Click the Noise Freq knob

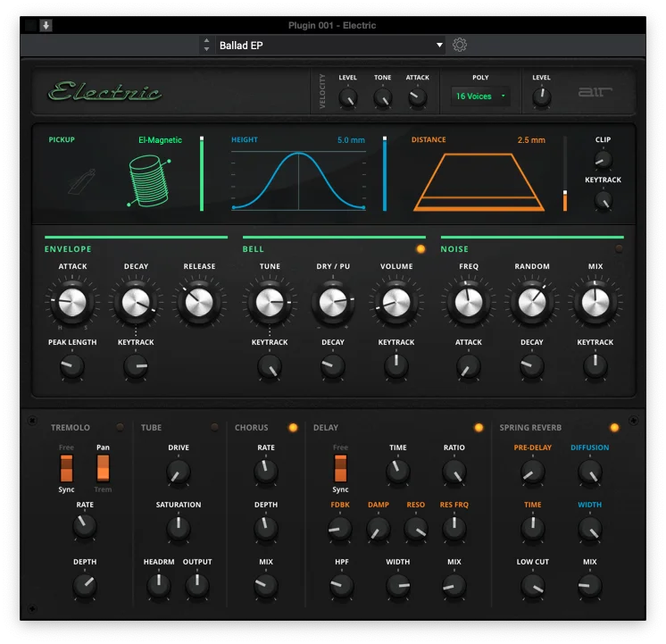(x=469, y=302)
